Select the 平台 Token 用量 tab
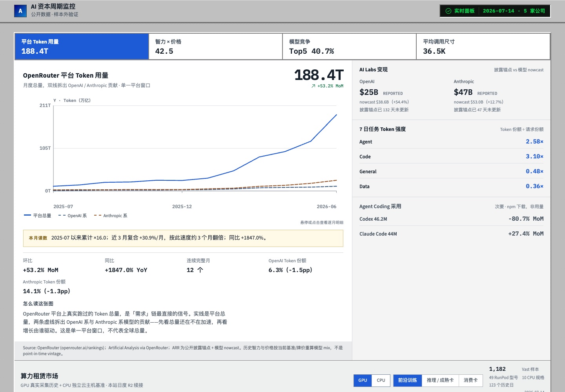Viewport: 565px width, 392px height. (82, 47)
